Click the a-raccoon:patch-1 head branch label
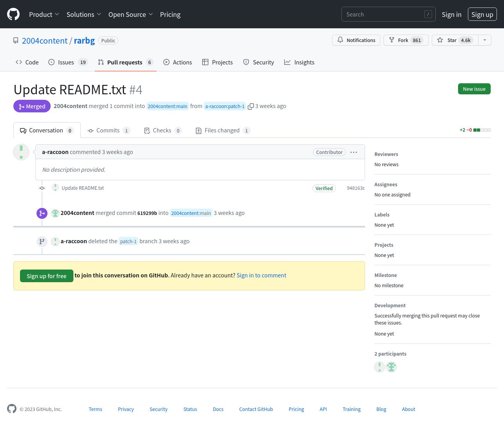Screen dimensions: 504x433 pyautogui.click(x=225, y=106)
